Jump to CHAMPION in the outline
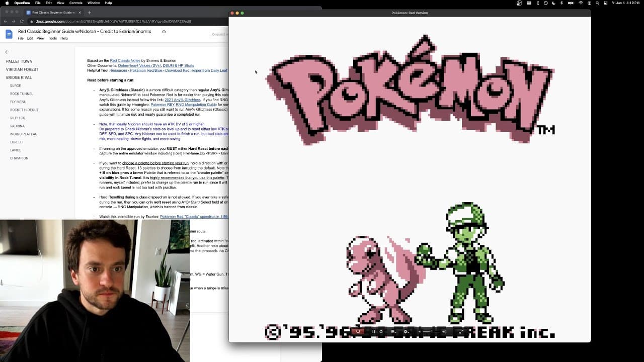 (x=19, y=158)
